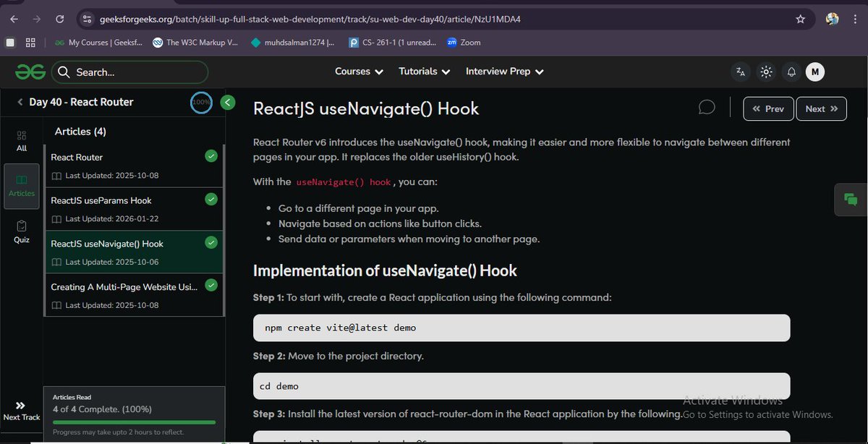Open the user profile M avatar
This screenshot has width=868, height=444.
[815, 72]
